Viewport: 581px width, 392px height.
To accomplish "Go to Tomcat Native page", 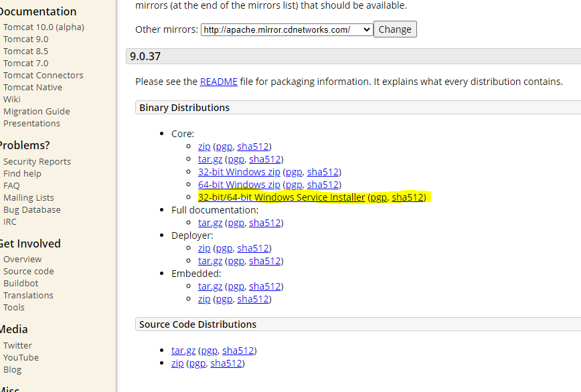I will point(33,87).
